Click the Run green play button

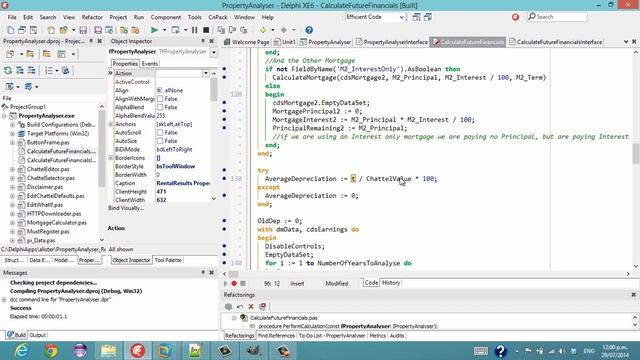coord(154,30)
